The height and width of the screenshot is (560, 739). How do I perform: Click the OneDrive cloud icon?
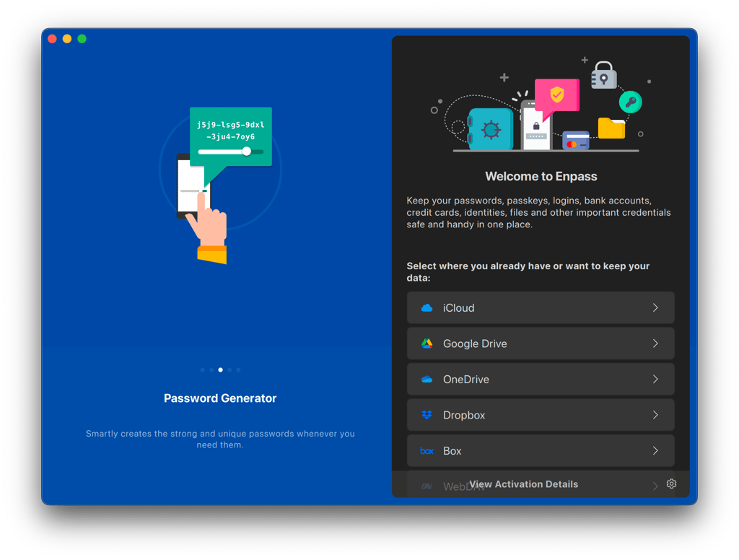pos(427,380)
